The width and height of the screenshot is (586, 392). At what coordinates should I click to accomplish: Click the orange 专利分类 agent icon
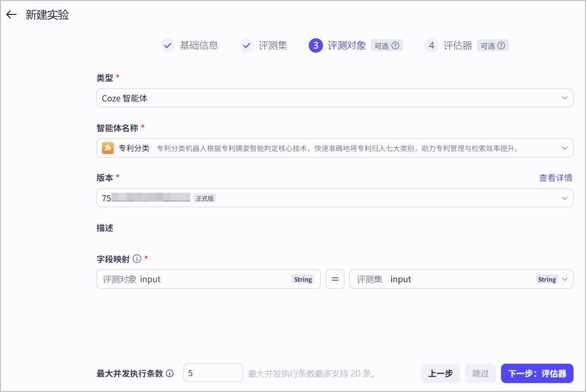tap(108, 148)
